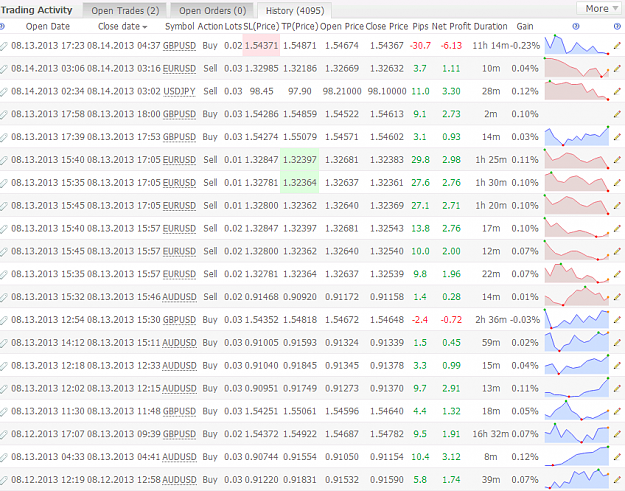Click the pencil icon on the EURUSD 1.11 profit row

click(617, 69)
